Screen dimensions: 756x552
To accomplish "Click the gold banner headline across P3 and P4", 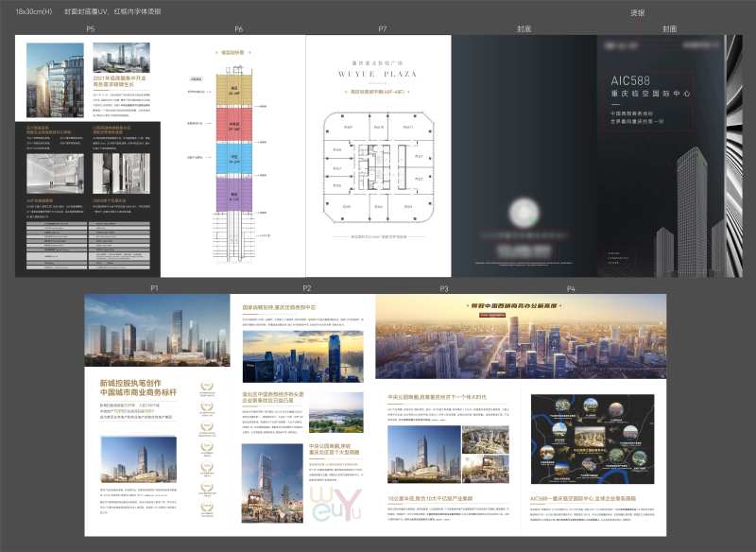I will click(521, 305).
